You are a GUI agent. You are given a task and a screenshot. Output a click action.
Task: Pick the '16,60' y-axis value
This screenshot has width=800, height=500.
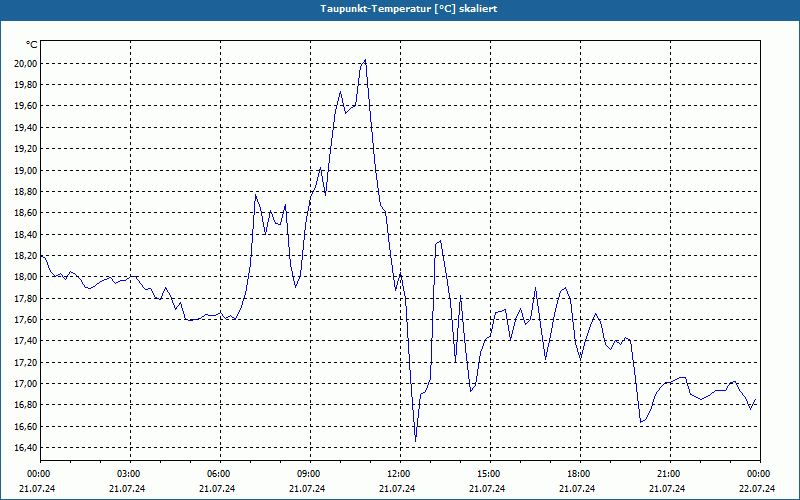pyautogui.click(x=24, y=427)
